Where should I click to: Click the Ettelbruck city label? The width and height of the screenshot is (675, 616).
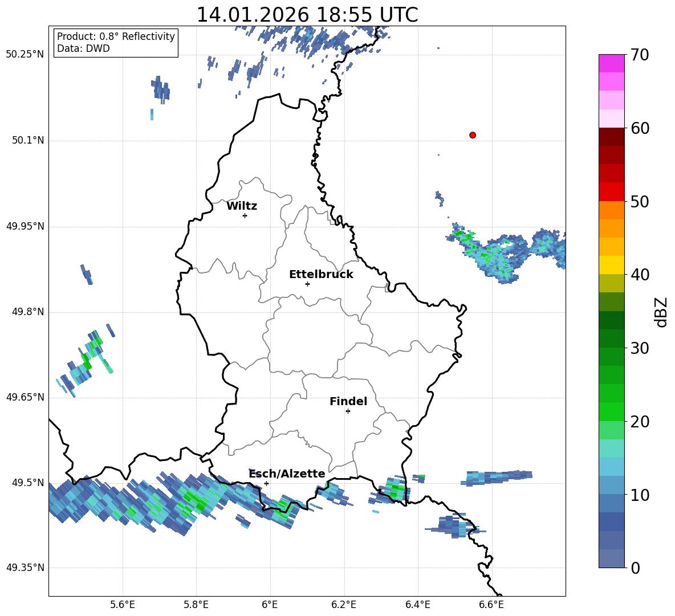point(321,275)
